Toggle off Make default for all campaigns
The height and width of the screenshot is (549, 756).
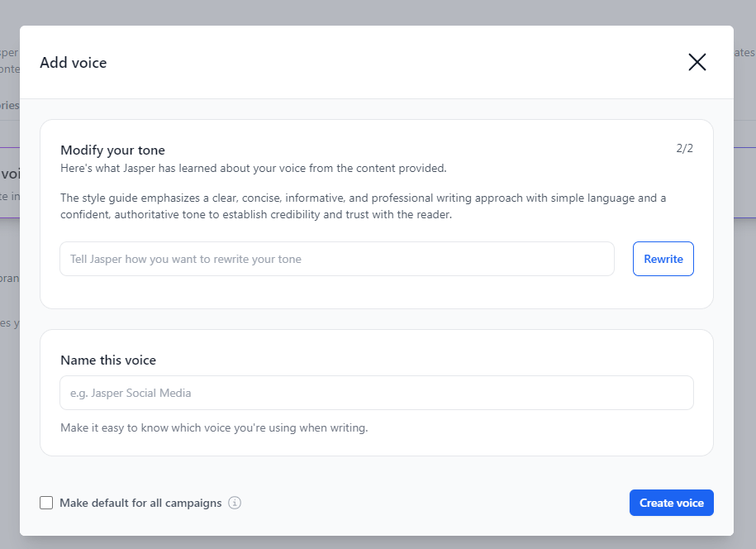tap(46, 503)
